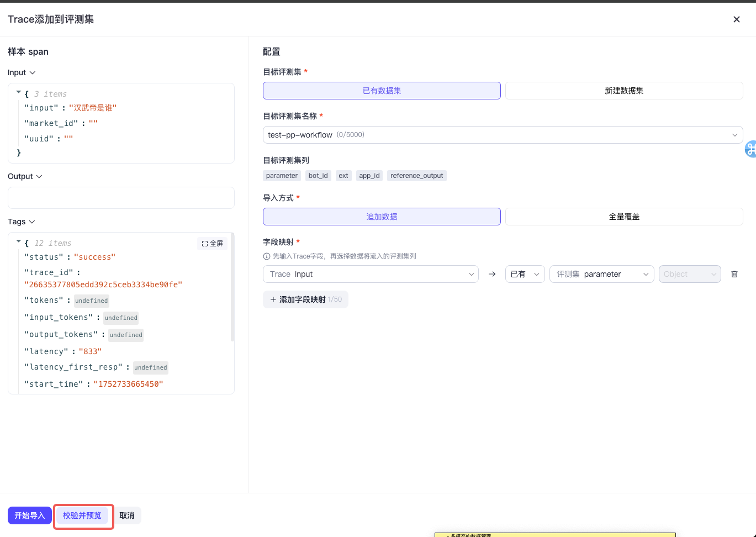Click 校验并预览 button

tap(82, 515)
